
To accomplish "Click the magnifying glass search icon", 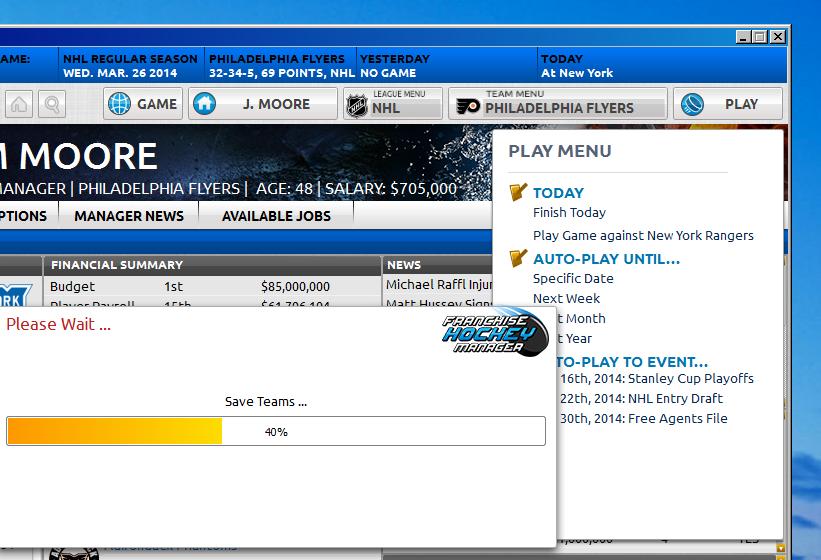I will point(52,104).
